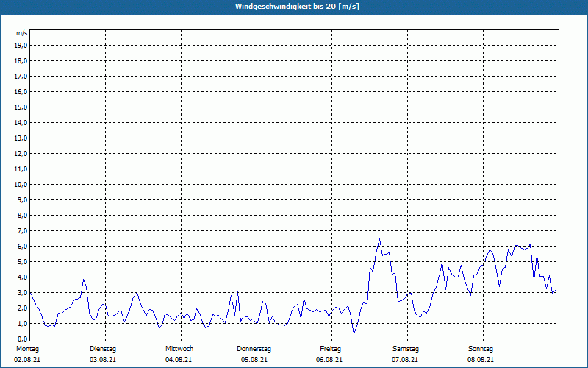Image resolution: width=588 pixels, height=368 pixels.
Task: Click the "1,0" y-axis value
Action: click(23, 323)
